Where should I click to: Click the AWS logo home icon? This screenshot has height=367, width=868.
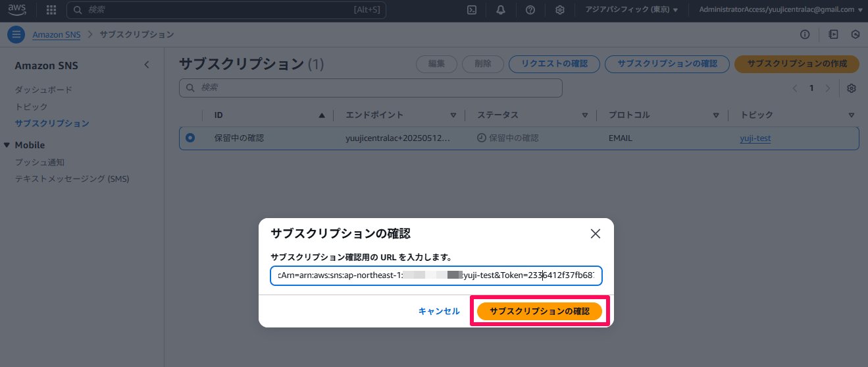tap(17, 10)
